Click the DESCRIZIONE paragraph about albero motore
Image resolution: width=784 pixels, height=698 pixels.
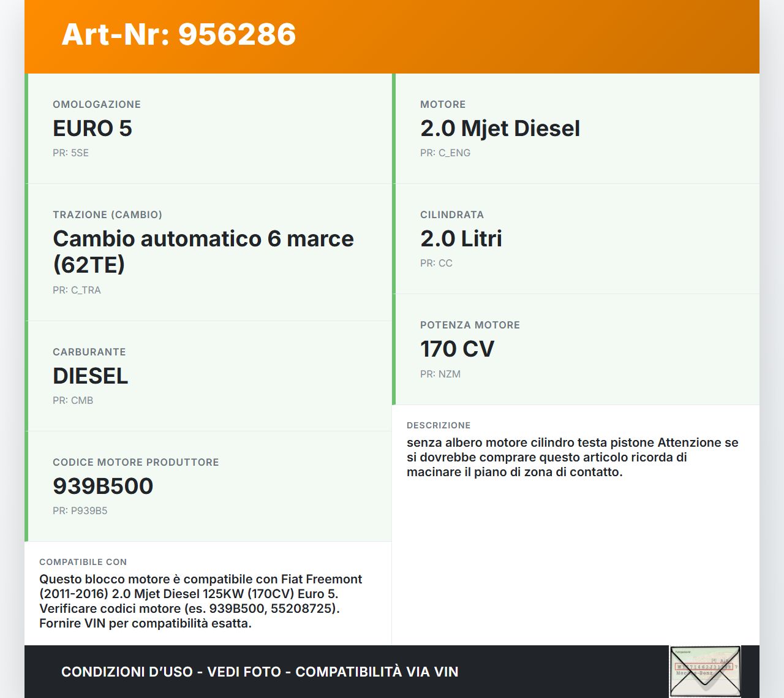pos(572,457)
